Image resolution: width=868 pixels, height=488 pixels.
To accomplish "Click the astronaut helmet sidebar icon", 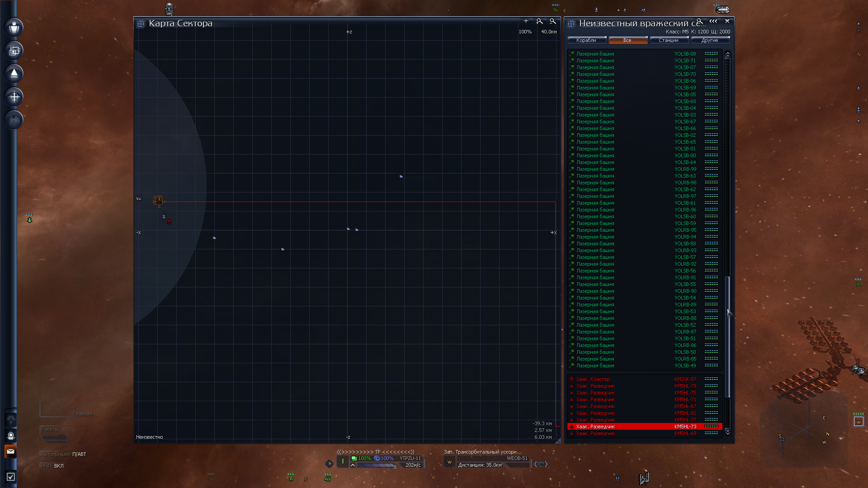I will click(x=10, y=436).
